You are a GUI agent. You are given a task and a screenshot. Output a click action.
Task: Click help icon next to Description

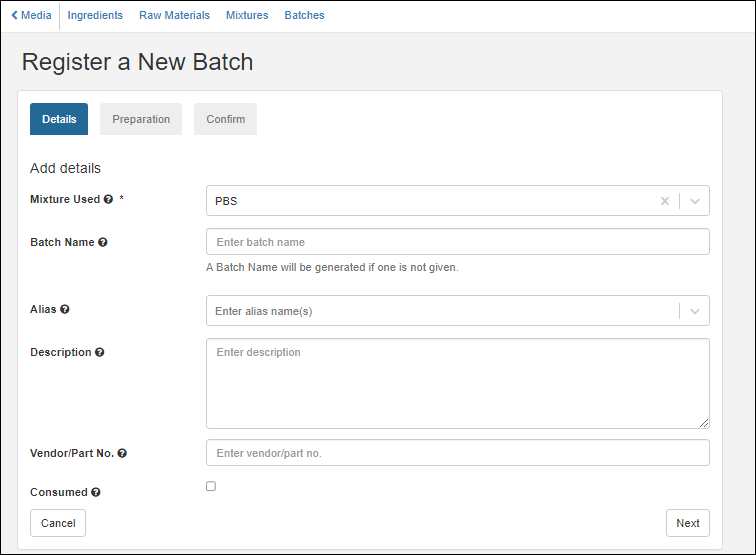99,353
